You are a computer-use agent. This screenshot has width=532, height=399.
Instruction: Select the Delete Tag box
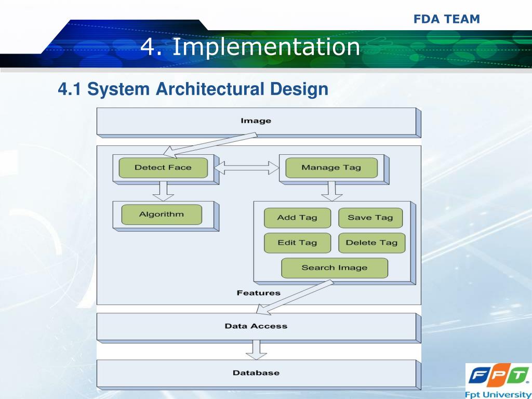[x=372, y=243]
